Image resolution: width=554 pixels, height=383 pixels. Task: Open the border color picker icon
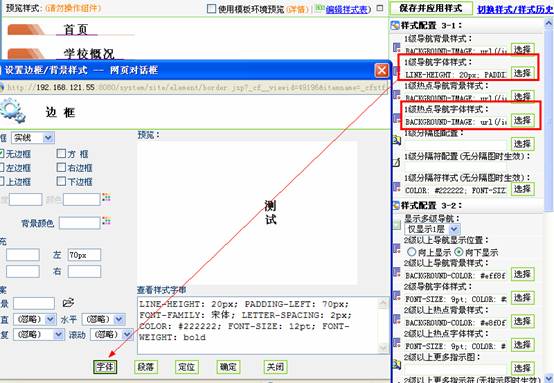tap(106, 198)
